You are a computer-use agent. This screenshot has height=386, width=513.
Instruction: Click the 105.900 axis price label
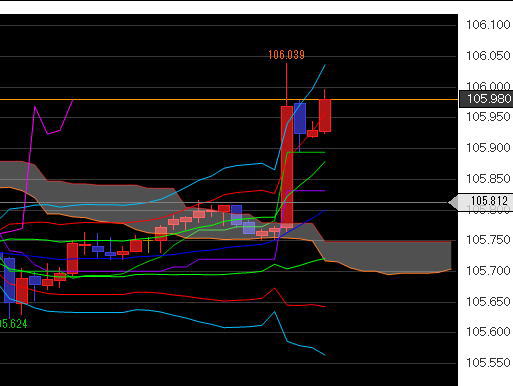pos(488,148)
